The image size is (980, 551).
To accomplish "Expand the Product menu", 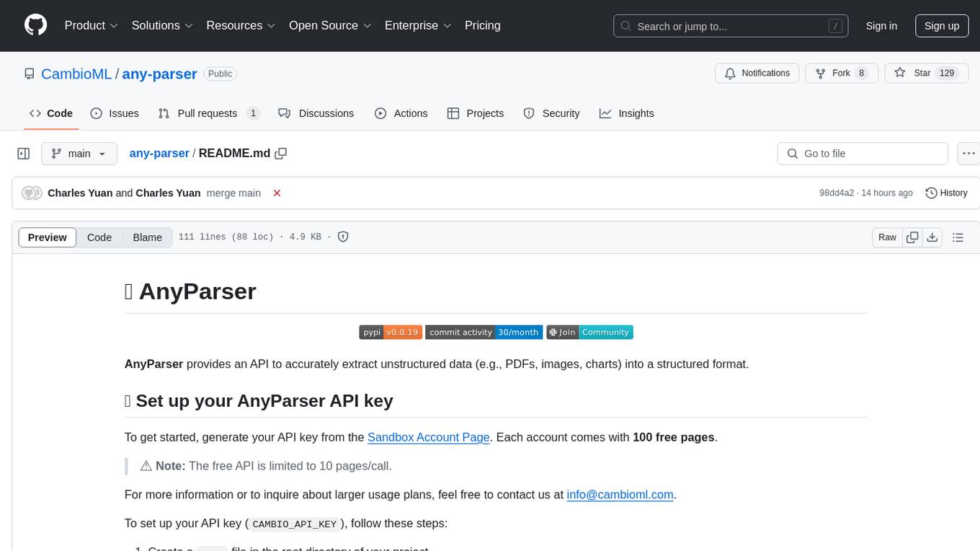I will (x=92, y=25).
